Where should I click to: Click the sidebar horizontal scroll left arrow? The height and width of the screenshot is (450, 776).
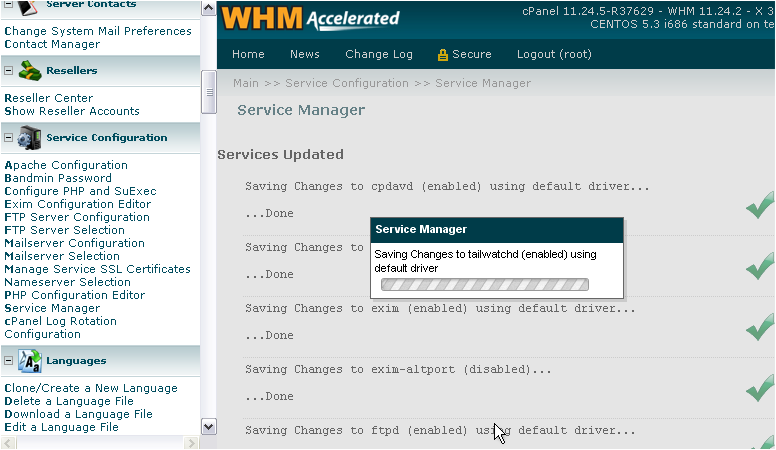pos(8,443)
